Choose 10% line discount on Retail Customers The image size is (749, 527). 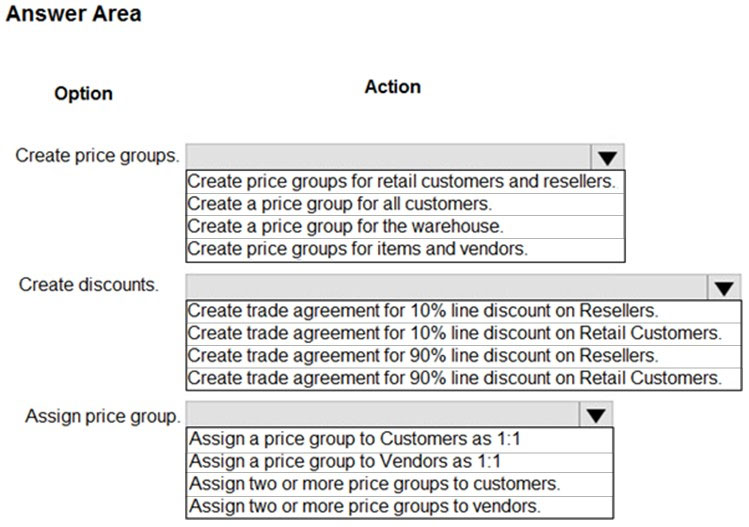463,333
